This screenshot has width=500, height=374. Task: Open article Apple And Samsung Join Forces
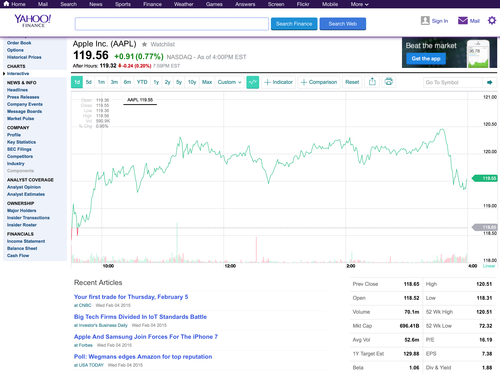pos(146,337)
